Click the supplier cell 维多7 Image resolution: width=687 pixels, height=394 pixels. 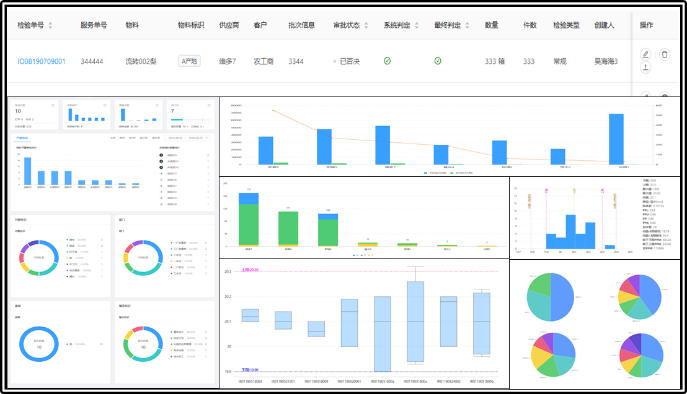coord(227,61)
